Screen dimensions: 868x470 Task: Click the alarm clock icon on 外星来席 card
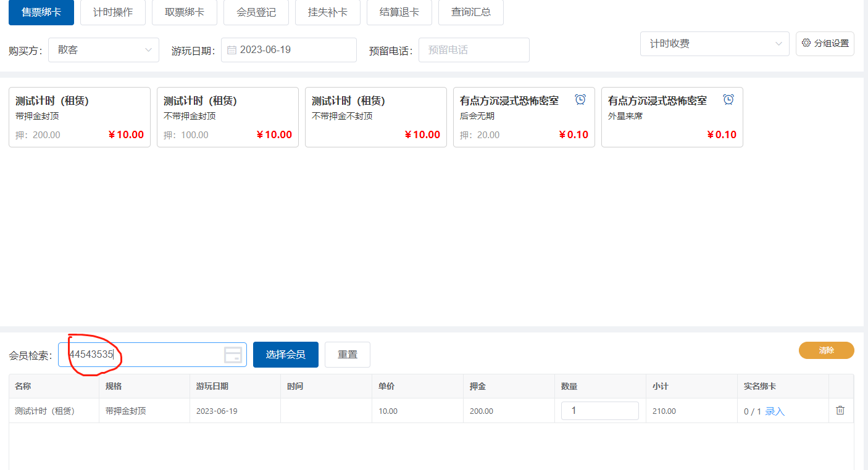[728, 100]
